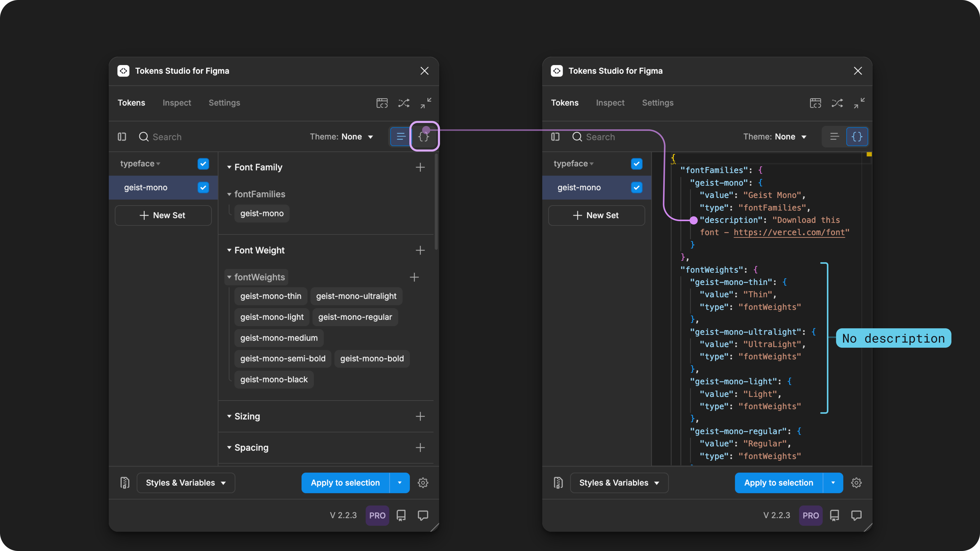
Task: Click the list view icon in right window
Action: tap(834, 136)
